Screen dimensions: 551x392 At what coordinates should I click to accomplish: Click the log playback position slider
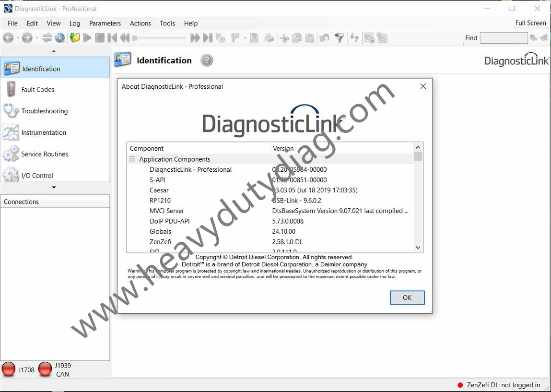pos(159,38)
